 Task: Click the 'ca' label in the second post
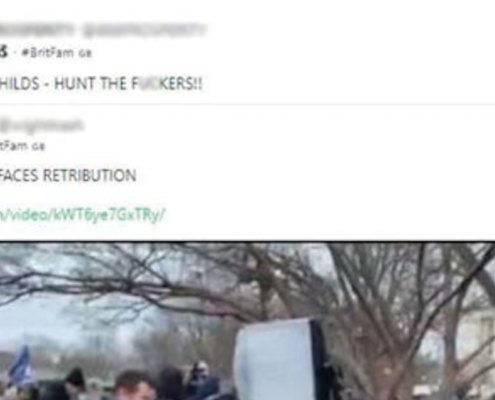(38, 147)
